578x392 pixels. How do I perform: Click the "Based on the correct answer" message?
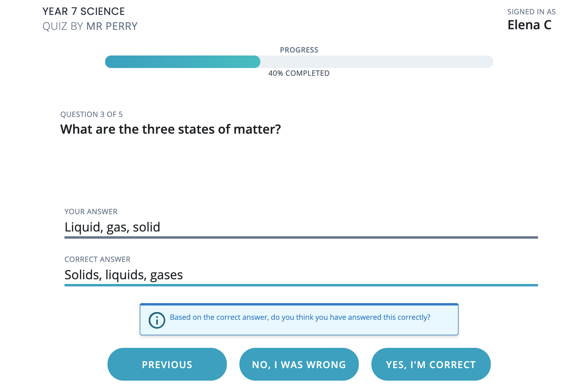pyautogui.click(x=300, y=317)
